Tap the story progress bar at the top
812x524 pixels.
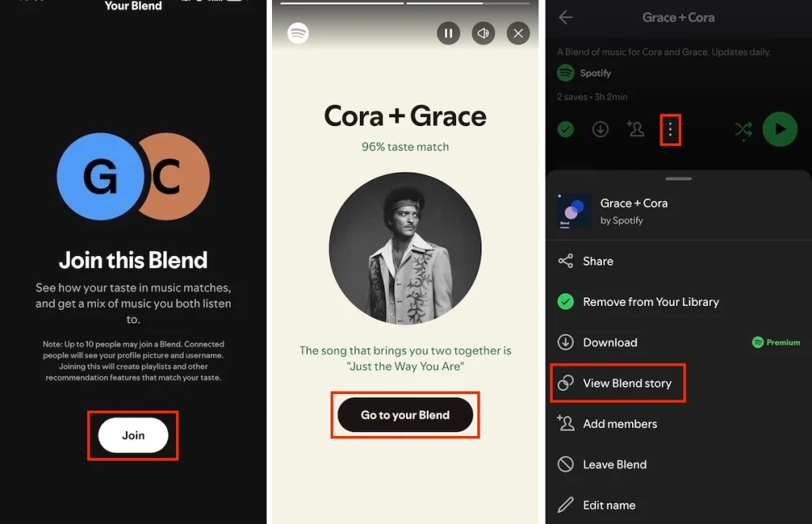pyautogui.click(x=405, y=3)
